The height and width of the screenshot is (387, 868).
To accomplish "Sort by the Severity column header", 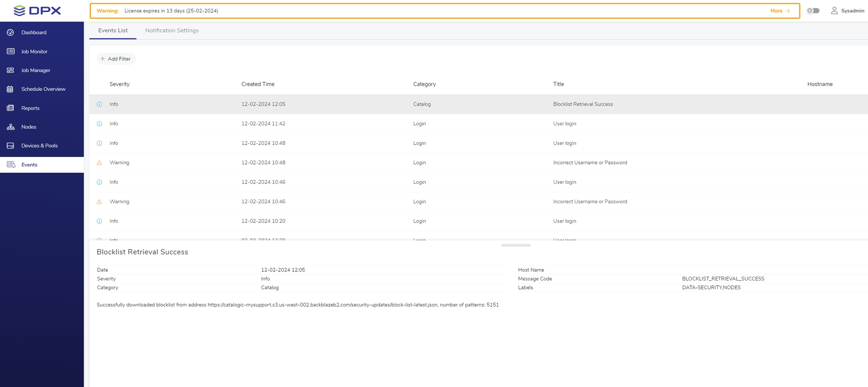I will [119, 84].
